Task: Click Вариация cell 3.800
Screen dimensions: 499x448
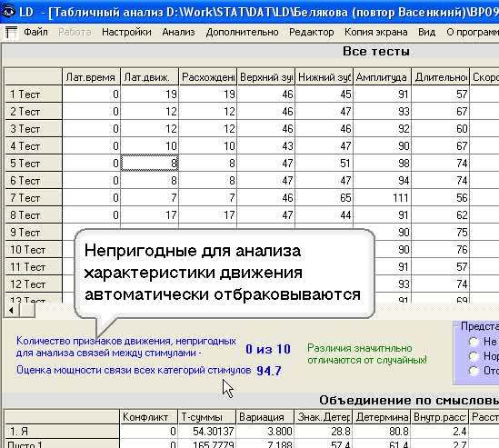Action: pyautogui.click(x=264, y=431)
